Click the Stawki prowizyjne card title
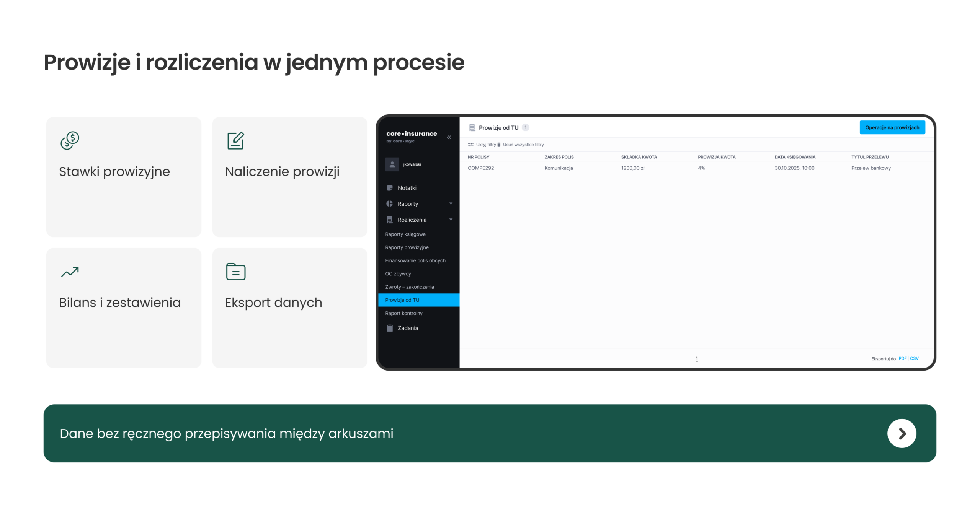980x506 pixels. [114, 171]
